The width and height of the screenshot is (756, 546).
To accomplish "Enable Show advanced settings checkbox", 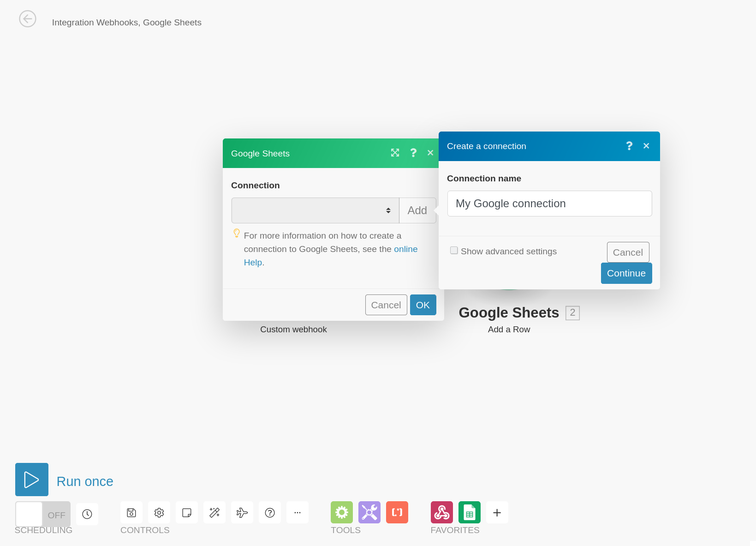I will (x=454, y=251).
